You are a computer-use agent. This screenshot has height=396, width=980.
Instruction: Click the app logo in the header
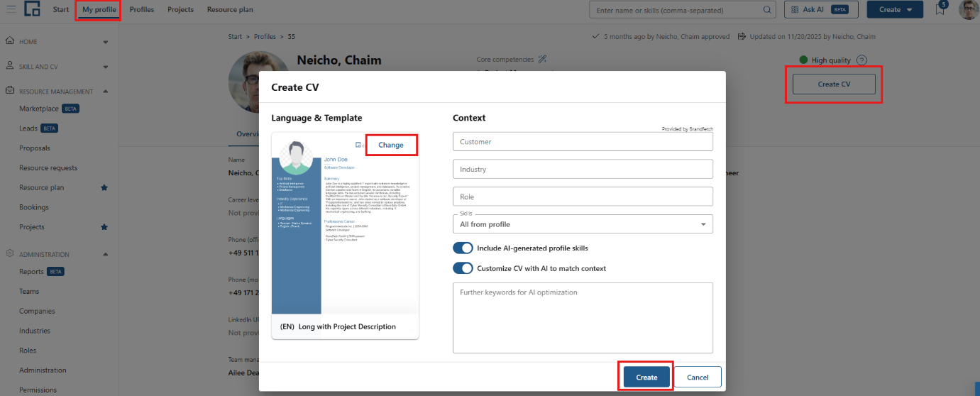pyautogui.click(x=32, y=9)
